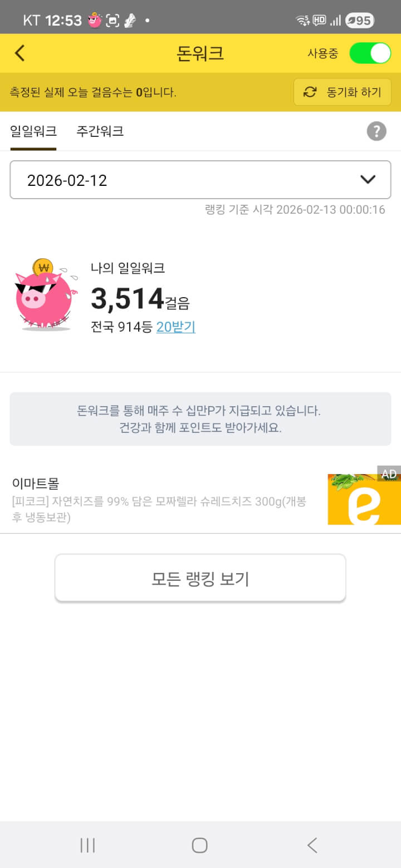Claim points via 20받기 link
Screen dimensions: 401x868
click(x=175, y=327)
